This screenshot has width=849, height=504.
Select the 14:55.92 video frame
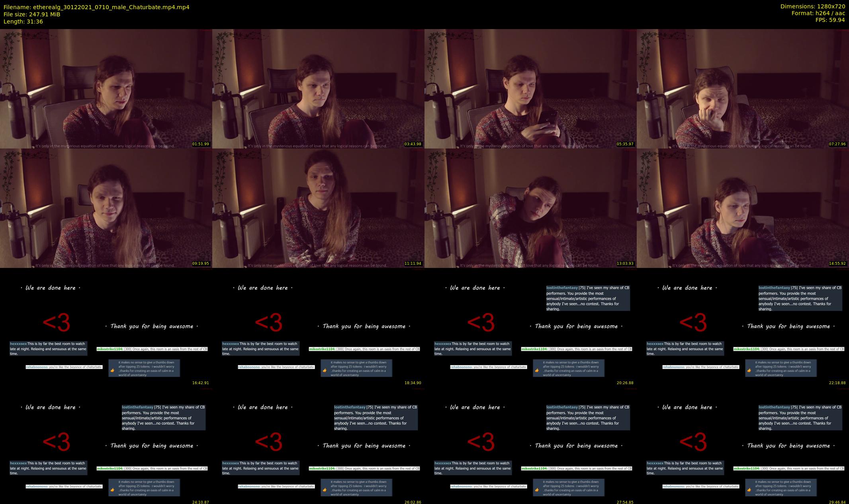point(743,208)
